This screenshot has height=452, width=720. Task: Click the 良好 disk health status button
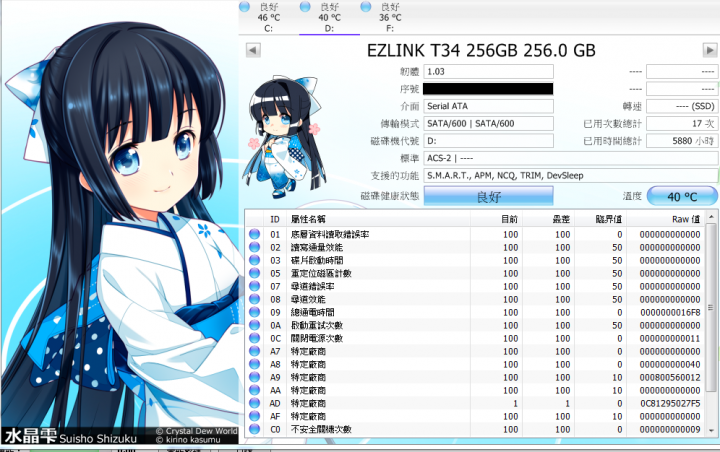[x=488, y=197]
